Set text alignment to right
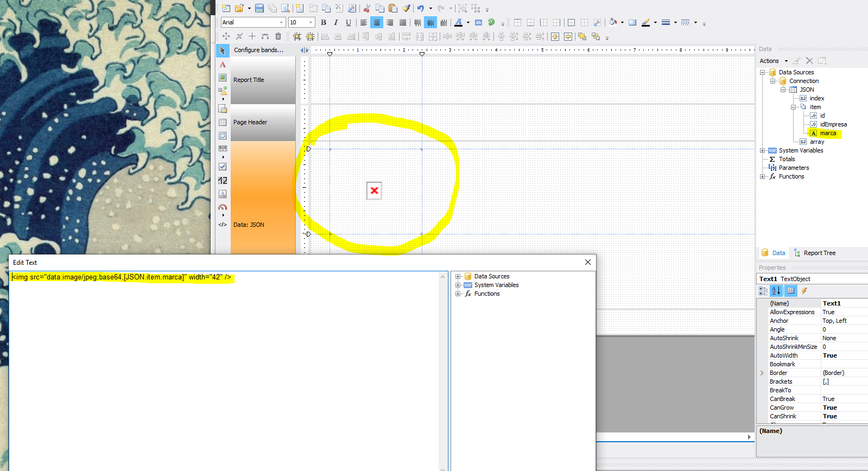This screenshot has height=471, width=868. [x=390, y=22]
